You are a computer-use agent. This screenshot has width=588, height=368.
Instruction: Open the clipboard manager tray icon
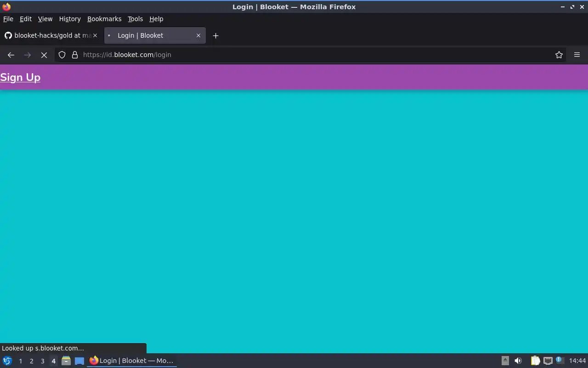pos(535,361)
